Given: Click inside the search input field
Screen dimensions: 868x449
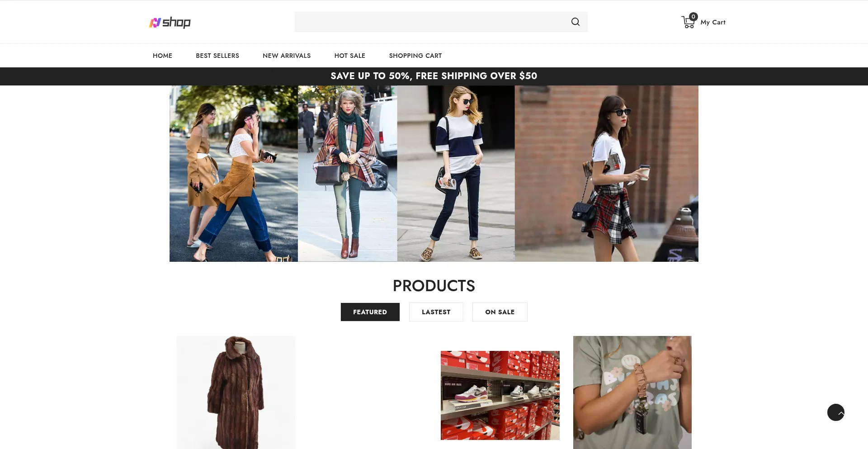Looking at the screenshot, I should point(429,22).
